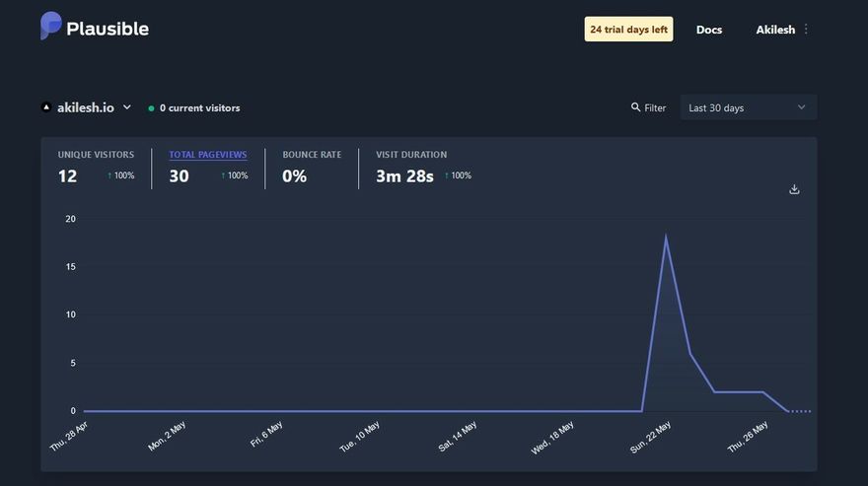Image resolution: width=868 pixels, height=486 pixels.
Task: Open the Docs link
Action: 708,30
